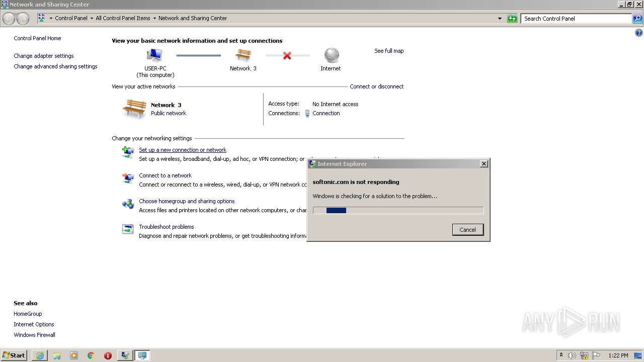
Task: Click the dialog progress bar
Action: click(398, 211)
